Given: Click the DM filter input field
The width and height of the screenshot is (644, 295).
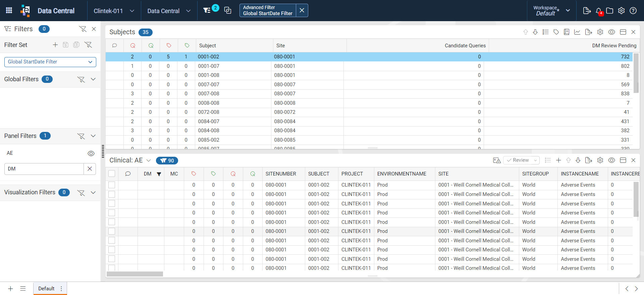Looking at the screenshot, I should 44,169.
